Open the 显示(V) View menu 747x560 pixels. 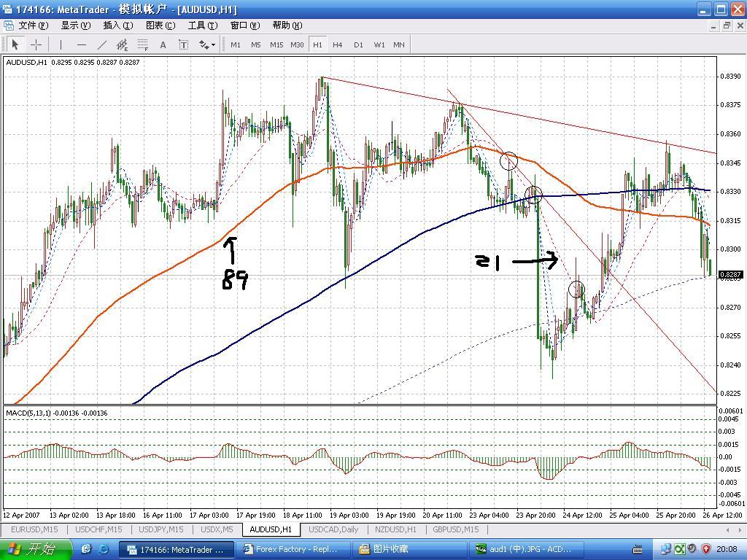75,26
